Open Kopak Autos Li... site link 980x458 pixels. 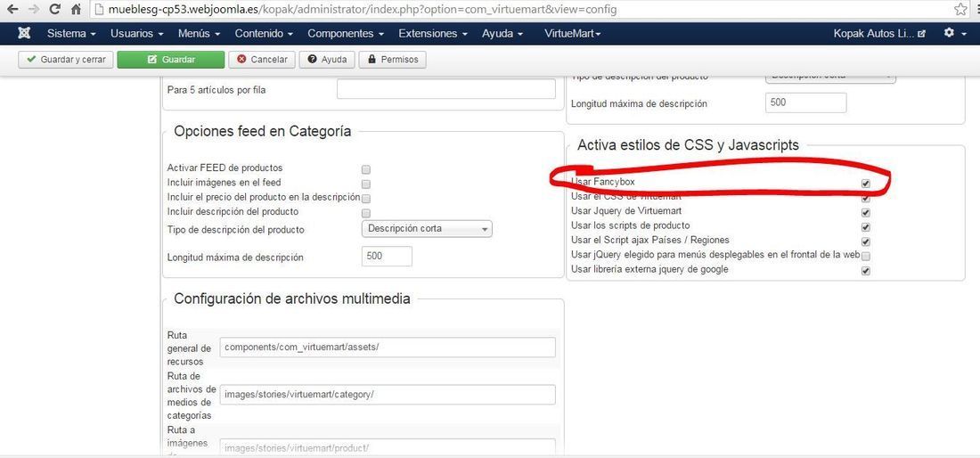click(x=879, y=33)
